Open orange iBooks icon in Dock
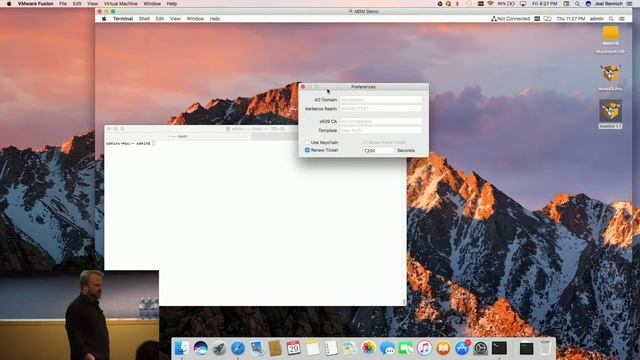 [x=443, y=348]
